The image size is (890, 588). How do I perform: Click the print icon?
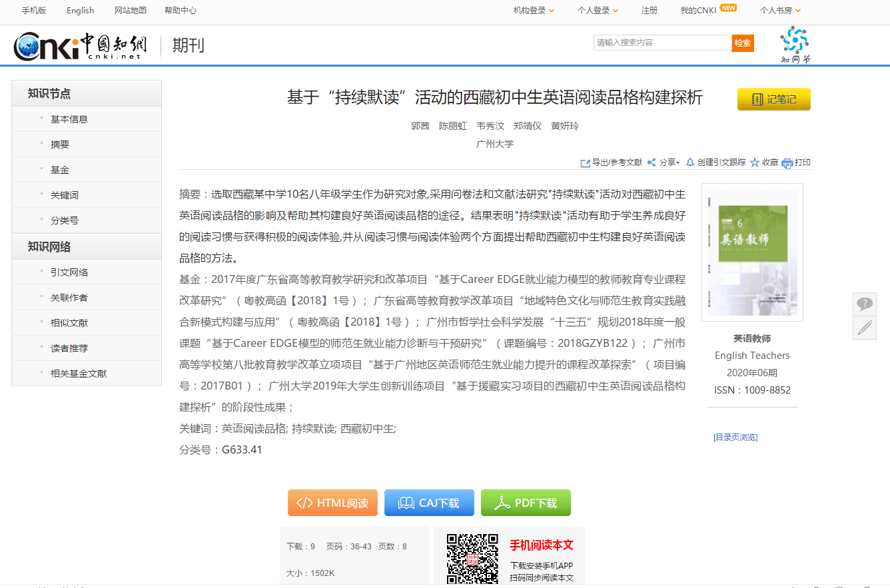[x=787, y=163]
